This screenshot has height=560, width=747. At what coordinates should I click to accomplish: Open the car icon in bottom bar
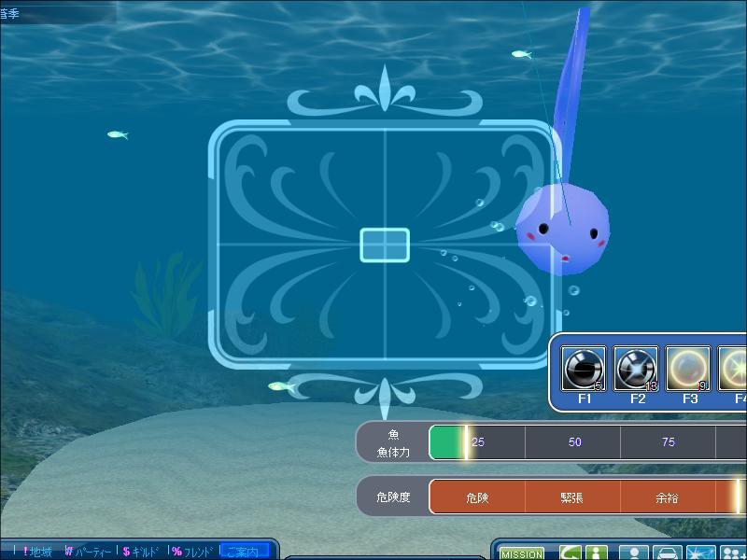point(667,553)
